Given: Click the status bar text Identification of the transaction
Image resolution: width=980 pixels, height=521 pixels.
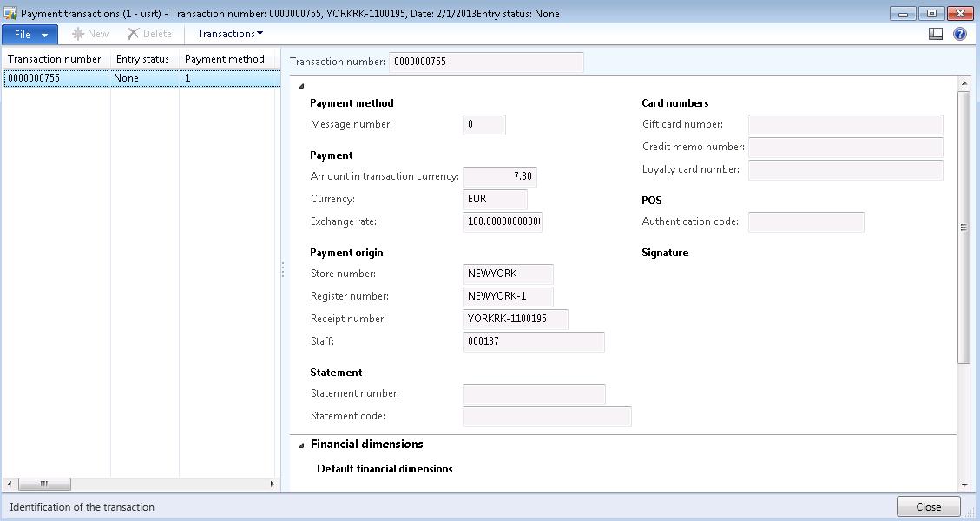Looking at the screenshot, I should [82, 507].
